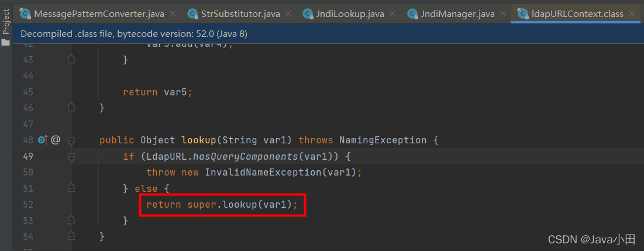Click the file icon on the StrSubstitutor.java tab
Image resolution: width=644 pixels, height=251 pixels.
[x=192, y=14]
